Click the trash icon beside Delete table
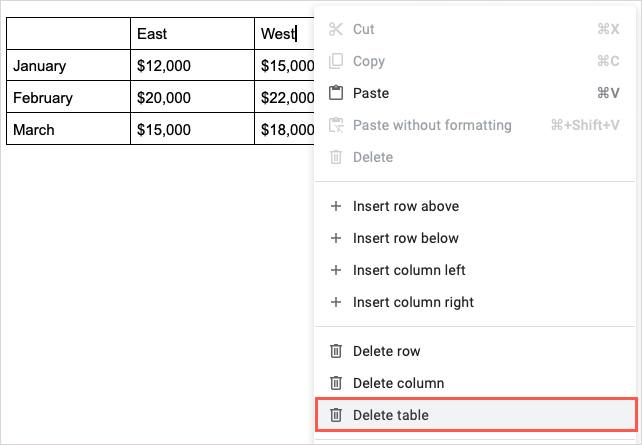This screenshot has height=445, width=642. 336,415
